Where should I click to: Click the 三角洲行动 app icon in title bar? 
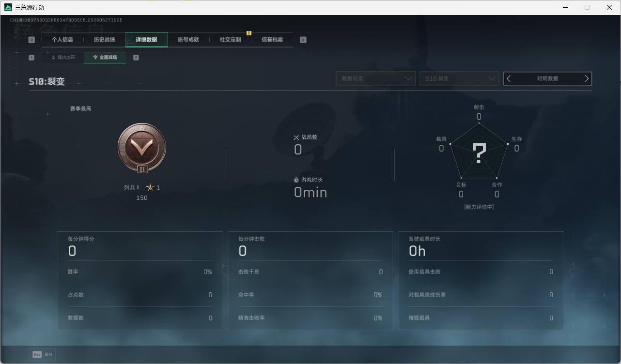[x=8, y=7]
